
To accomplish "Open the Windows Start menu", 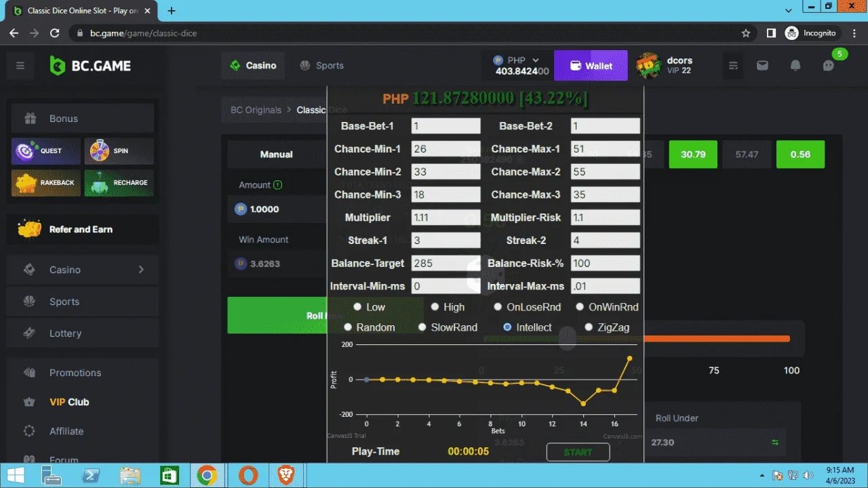I will coord(14,476).
